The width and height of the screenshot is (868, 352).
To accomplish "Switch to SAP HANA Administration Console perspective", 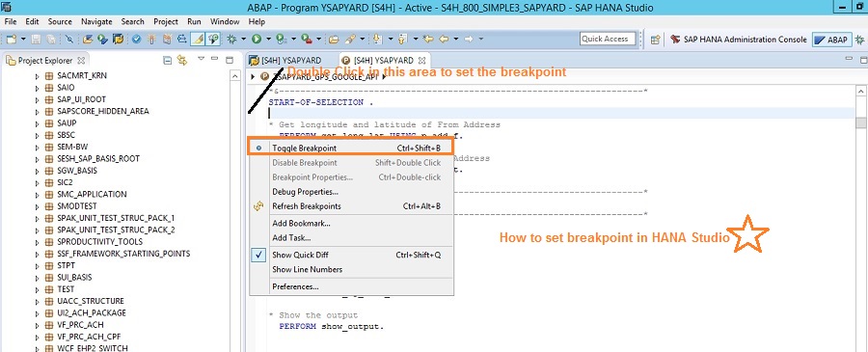I will 738,40.
